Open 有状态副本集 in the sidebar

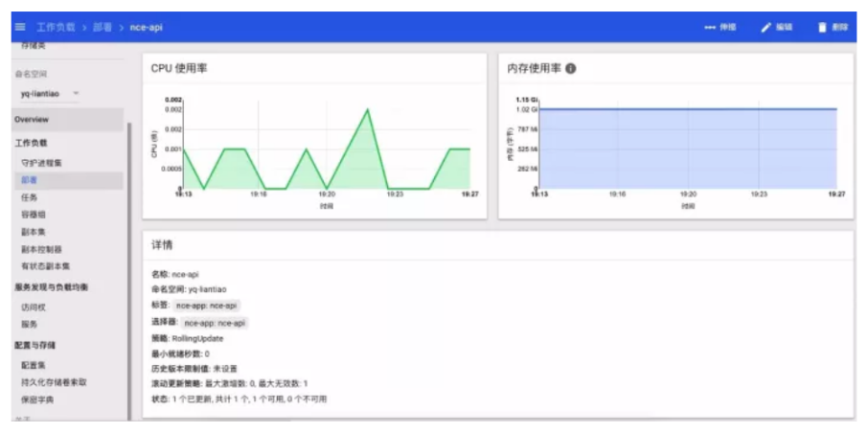(x=45, y=266)
